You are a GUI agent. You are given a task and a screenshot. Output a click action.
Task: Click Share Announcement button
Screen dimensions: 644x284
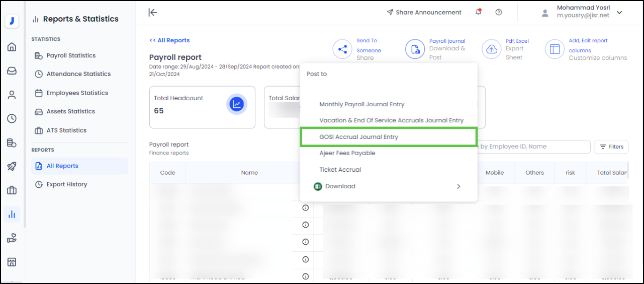click(x=424, y=13)
